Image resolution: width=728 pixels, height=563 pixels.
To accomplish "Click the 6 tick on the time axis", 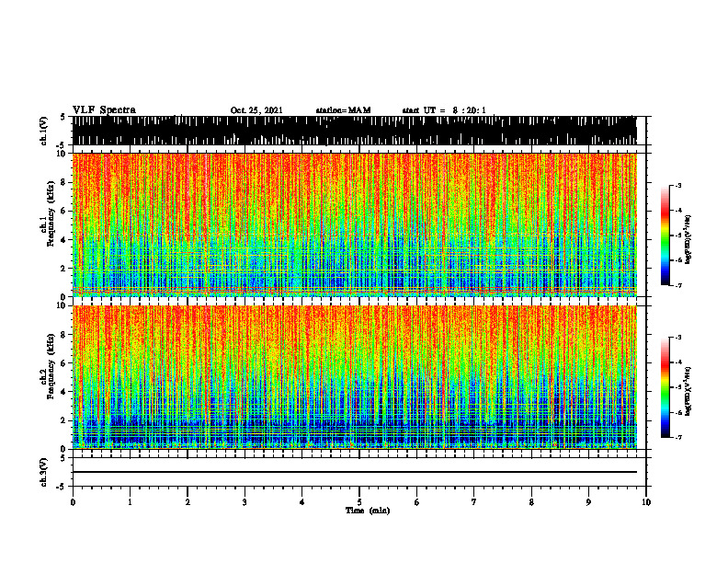I will point(417,502).
